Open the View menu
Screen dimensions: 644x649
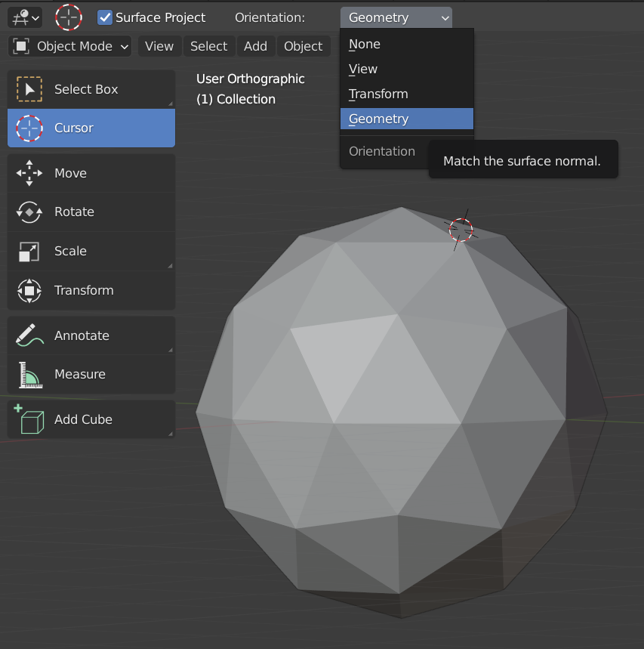pyautogui.click(x=159, y=46)
